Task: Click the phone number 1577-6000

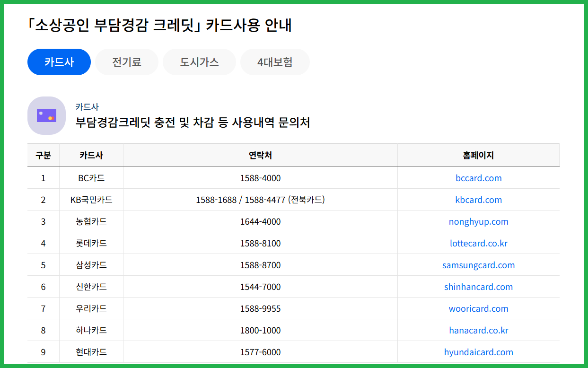Action: point(260,352)
